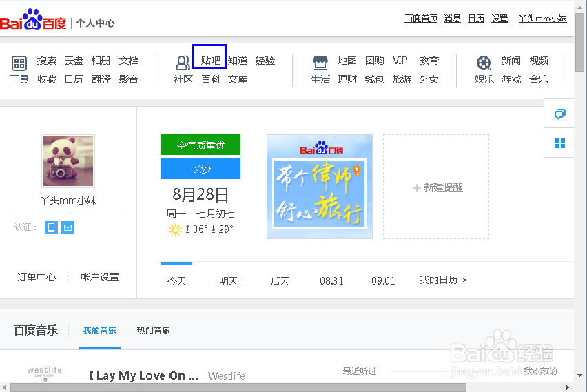587x392 pixels.
Task: Switch to 热门音乐 tab
Action: click(153, 330)
